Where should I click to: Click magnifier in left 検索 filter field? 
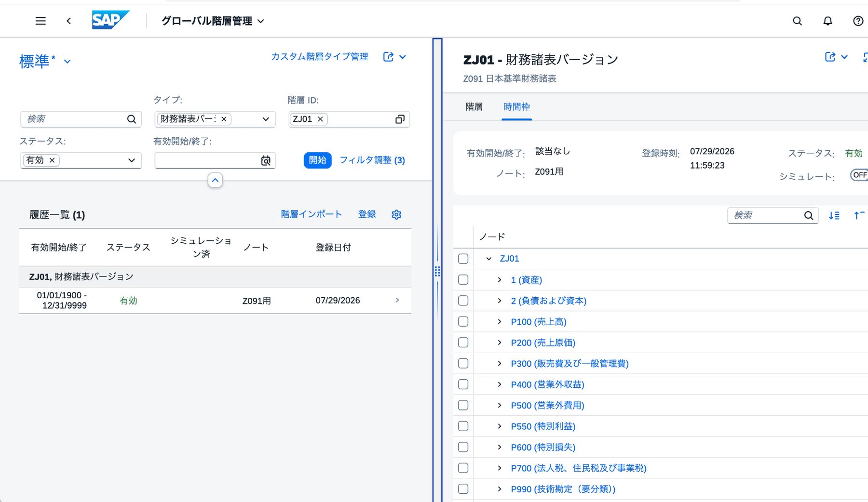[x=132, y=119]
